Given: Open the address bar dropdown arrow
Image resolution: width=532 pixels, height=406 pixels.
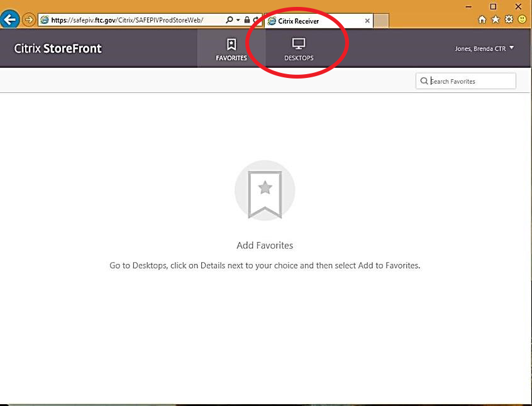Looking at the screenshot, I should coord(238,20).
